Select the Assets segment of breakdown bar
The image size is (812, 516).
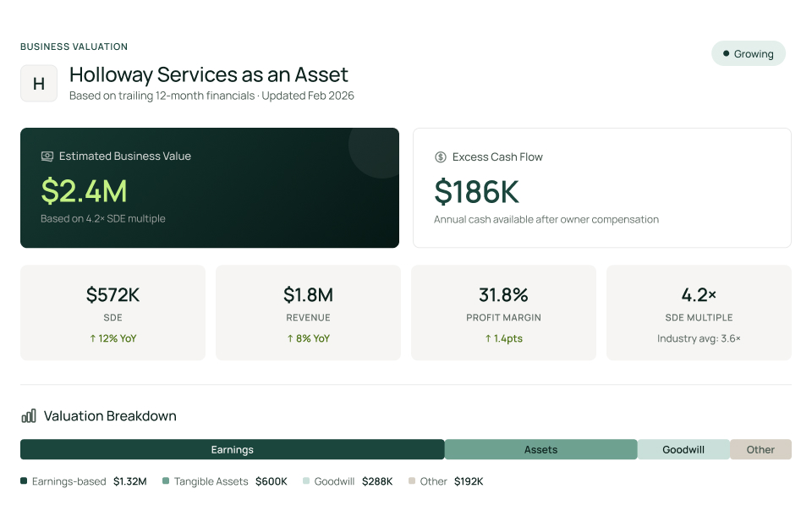pos(540,450)
